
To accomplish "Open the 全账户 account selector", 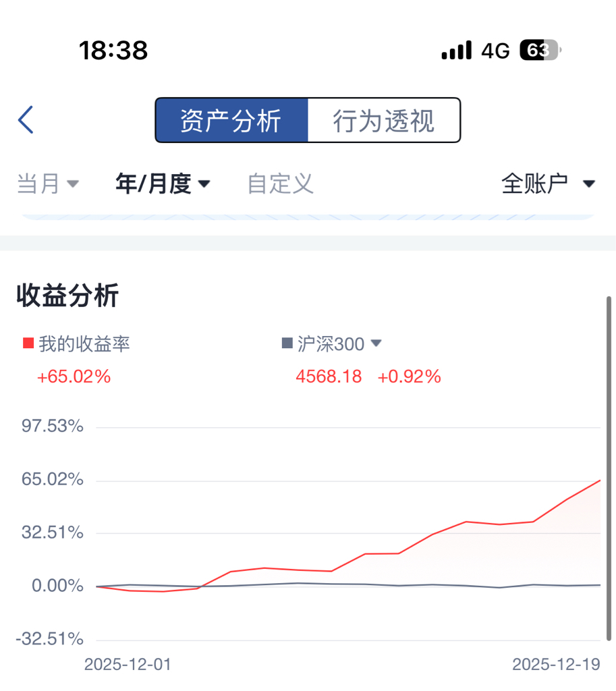I will tap(547, 184).
